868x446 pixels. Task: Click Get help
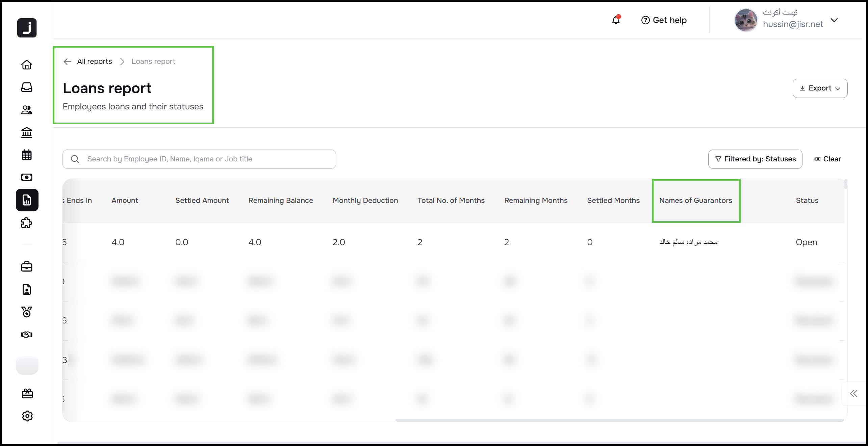point(664,20)
